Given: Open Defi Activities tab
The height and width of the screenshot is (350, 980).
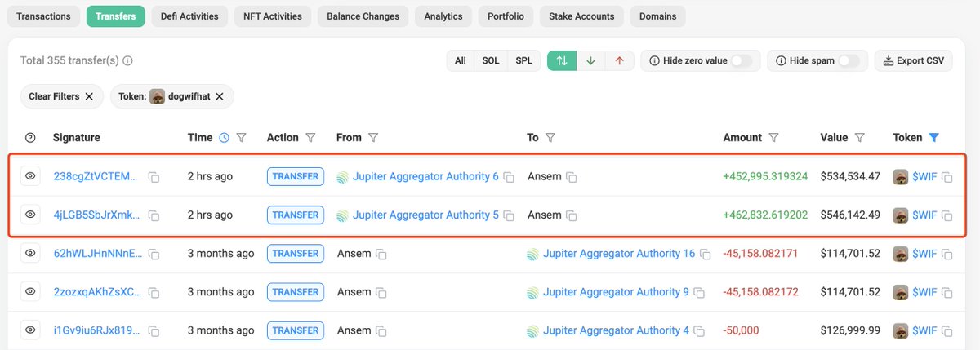Looking at the screenshot, I should [x=189, y=16].
